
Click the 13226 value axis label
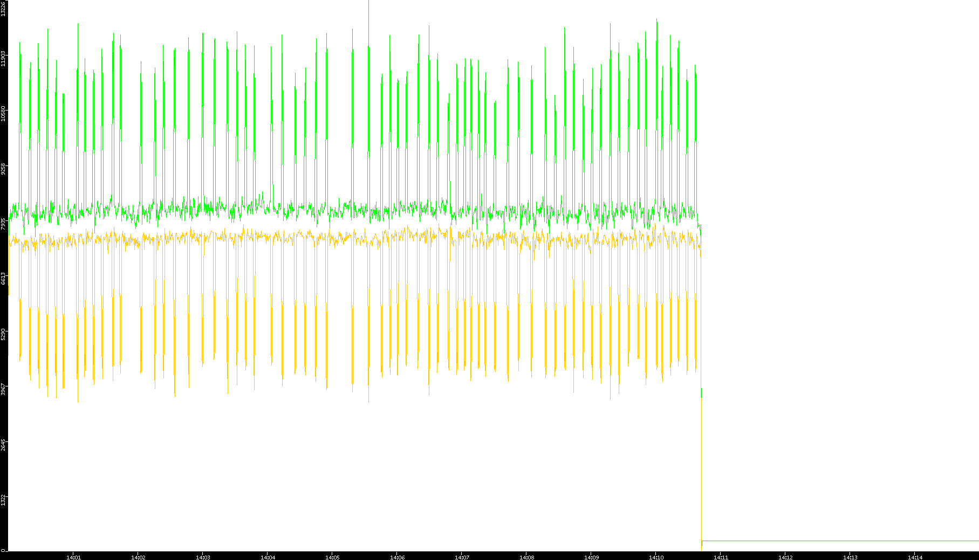click(x=3, y=8)
